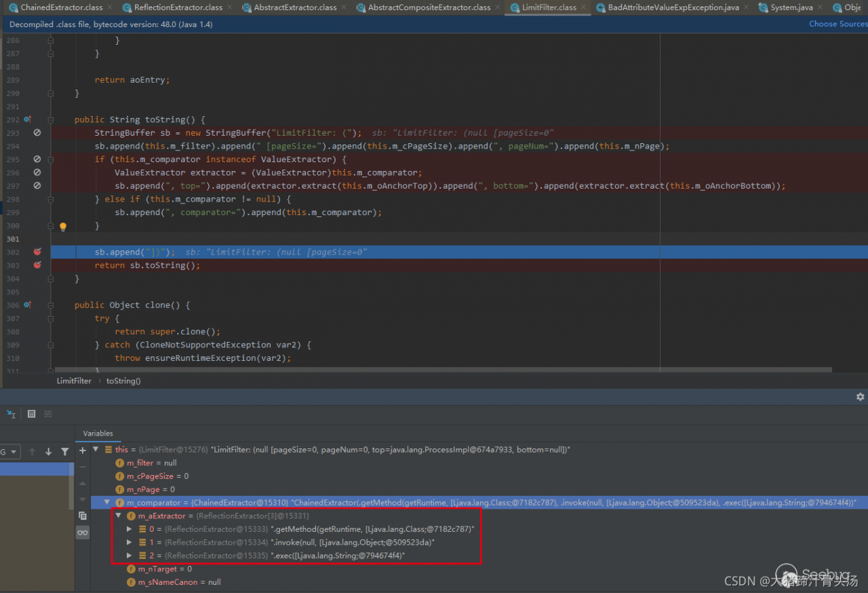This screenshot has height=593, width=868.
Task: Click the Duplicate Watch copy icon
Action: click(x=83, y=516)
